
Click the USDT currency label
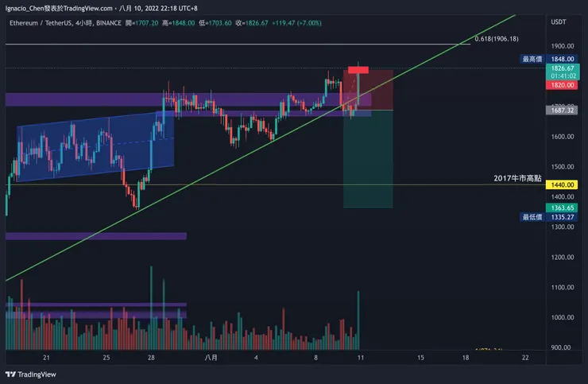pos(559,21)
